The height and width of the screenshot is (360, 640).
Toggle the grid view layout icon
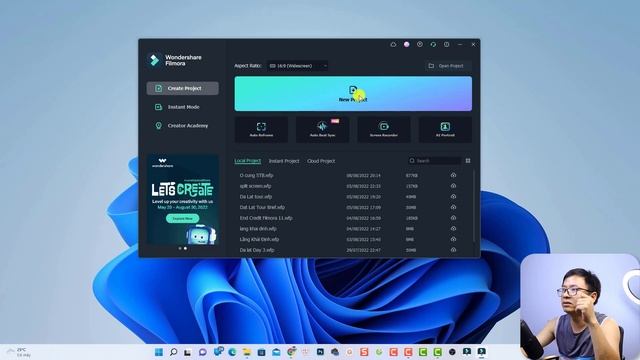[468, 161]
